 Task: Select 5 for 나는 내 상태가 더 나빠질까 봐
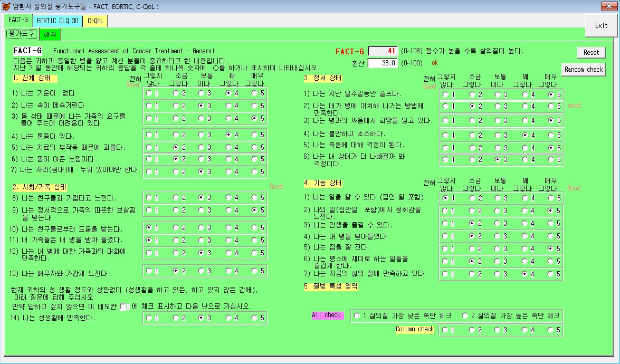(x=551, y=160)
